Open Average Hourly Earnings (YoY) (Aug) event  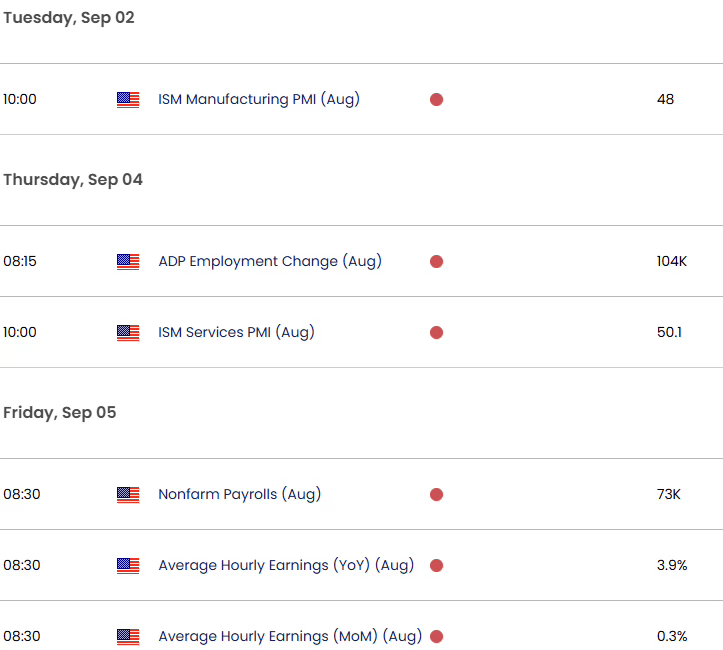tap(286, 566)
